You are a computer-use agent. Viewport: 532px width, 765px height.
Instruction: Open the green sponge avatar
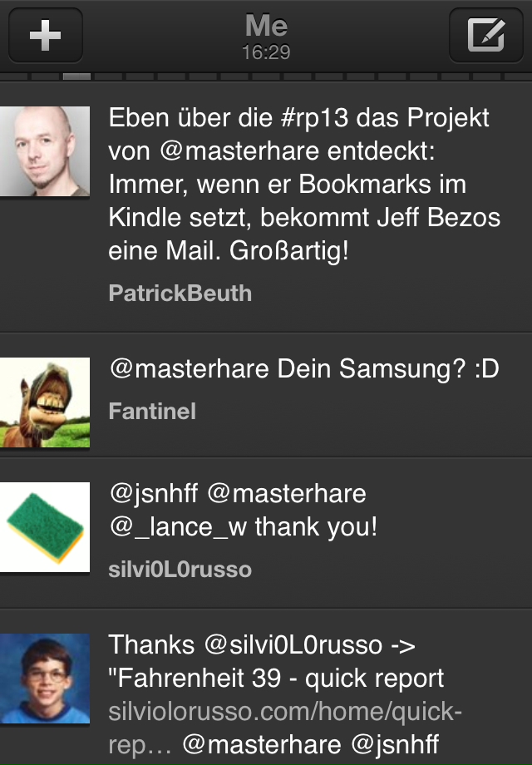pos(45,527)
